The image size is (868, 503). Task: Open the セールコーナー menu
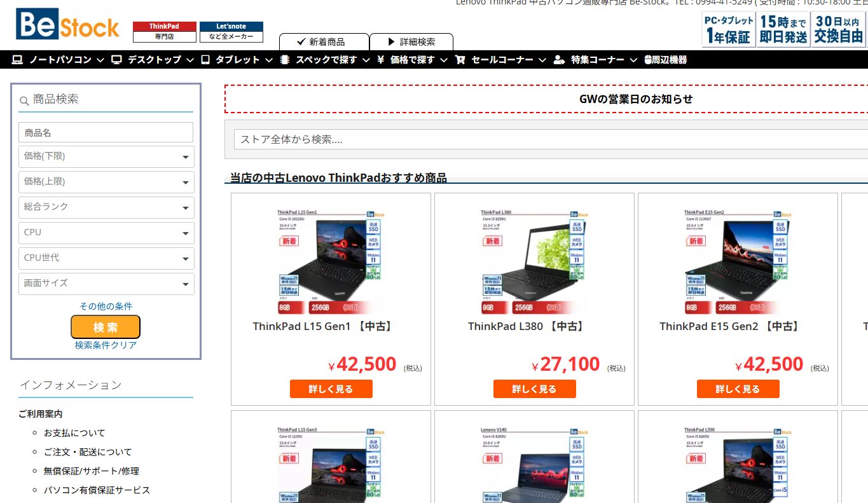click(501, 60)
